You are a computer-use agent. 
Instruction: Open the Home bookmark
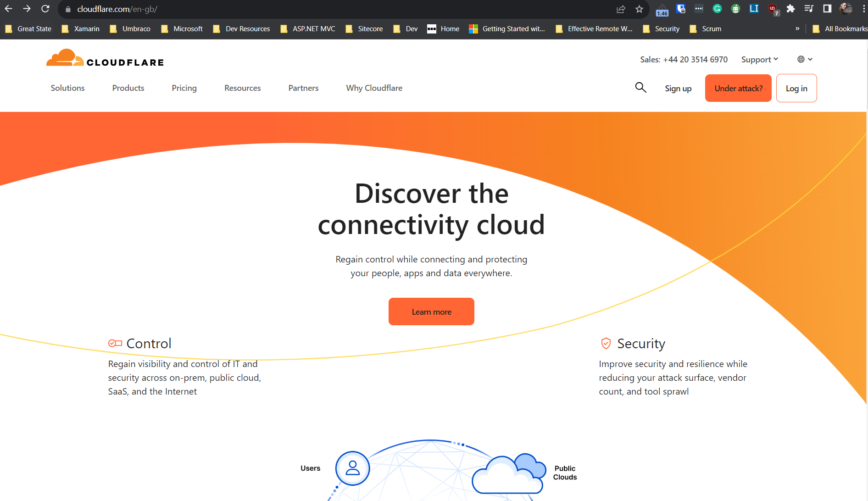pos(443,28)
